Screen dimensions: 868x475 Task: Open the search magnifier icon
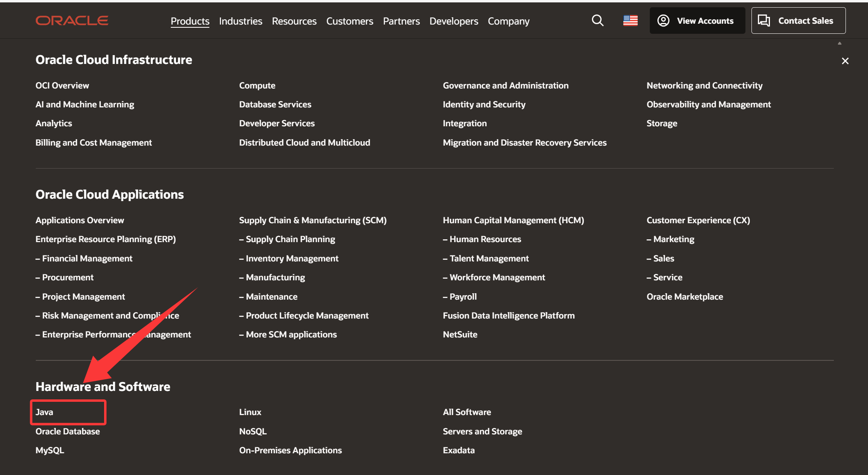pos(598,21)
